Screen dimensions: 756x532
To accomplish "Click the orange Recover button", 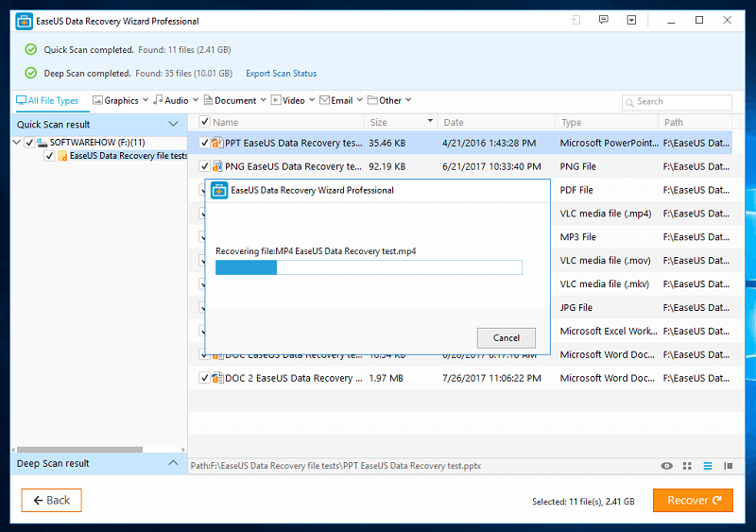I will click(694, 500).
